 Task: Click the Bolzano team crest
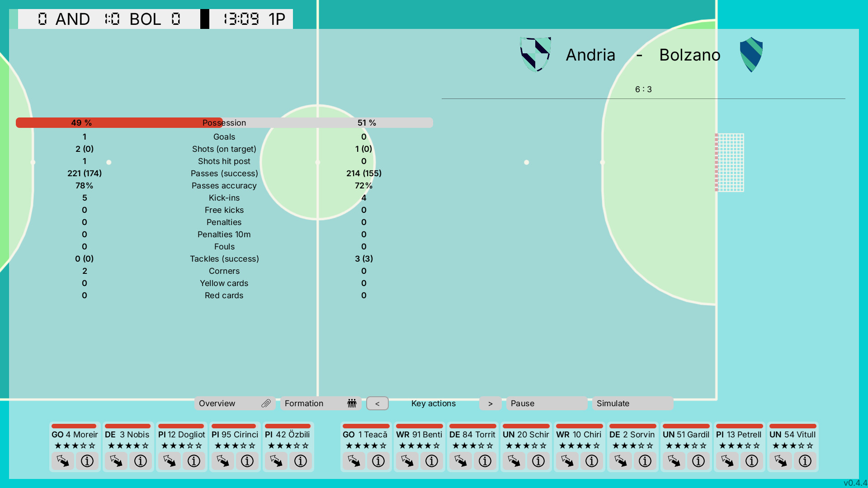[751, 55]
